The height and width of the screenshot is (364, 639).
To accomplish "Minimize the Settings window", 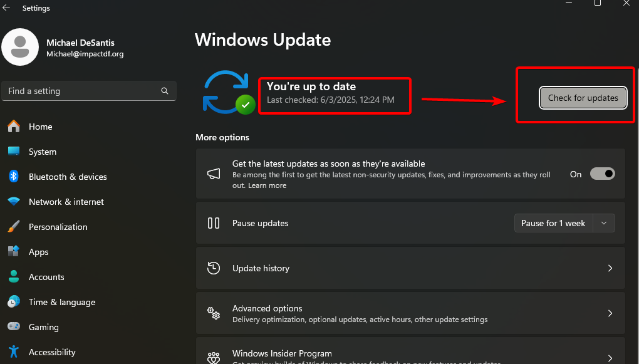I will click(569, 3).
